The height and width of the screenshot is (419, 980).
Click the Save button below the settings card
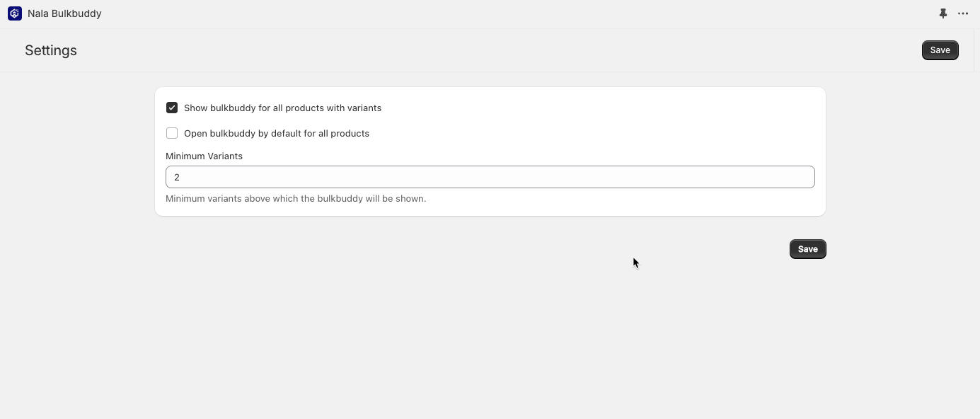[807, 249]
